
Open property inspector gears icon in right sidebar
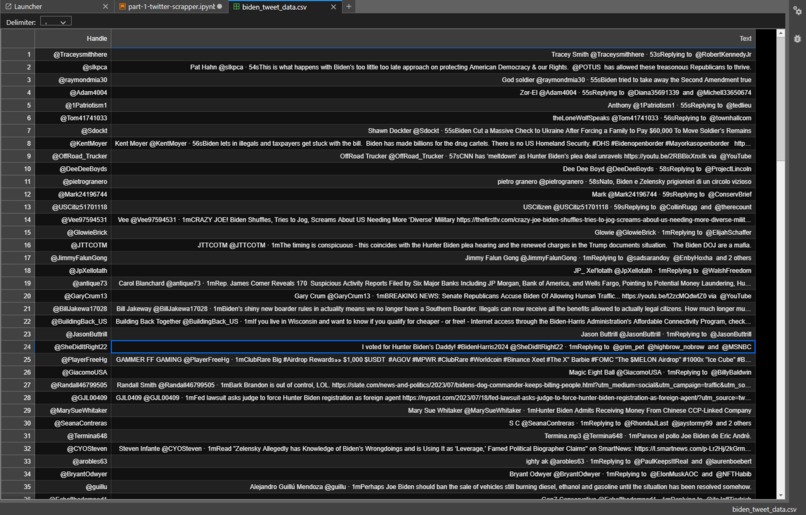pyautogui.click(x=797, y=11)
